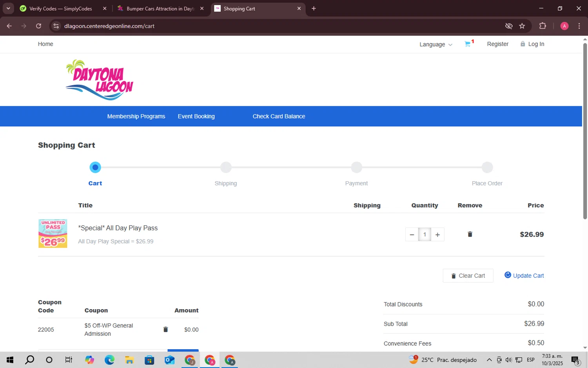This screenshot has height=368, width=588.
Task: Close the Shopping Cart browser tab
Action: coord(299,9)
